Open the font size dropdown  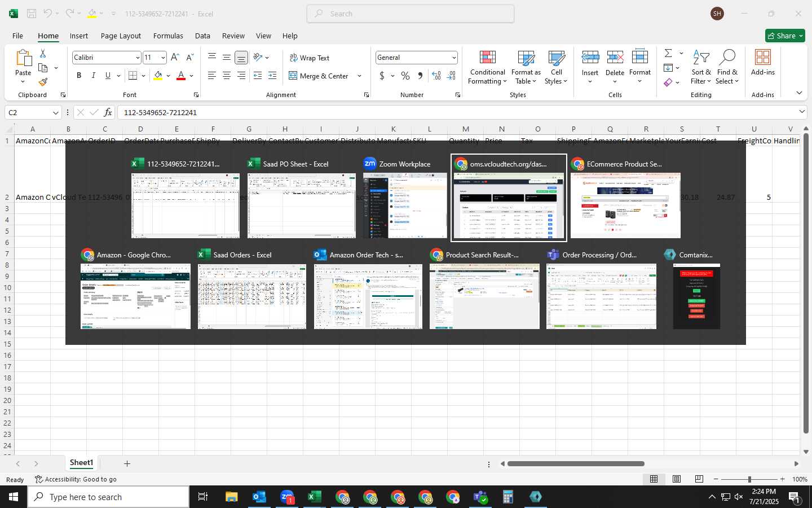163,58
